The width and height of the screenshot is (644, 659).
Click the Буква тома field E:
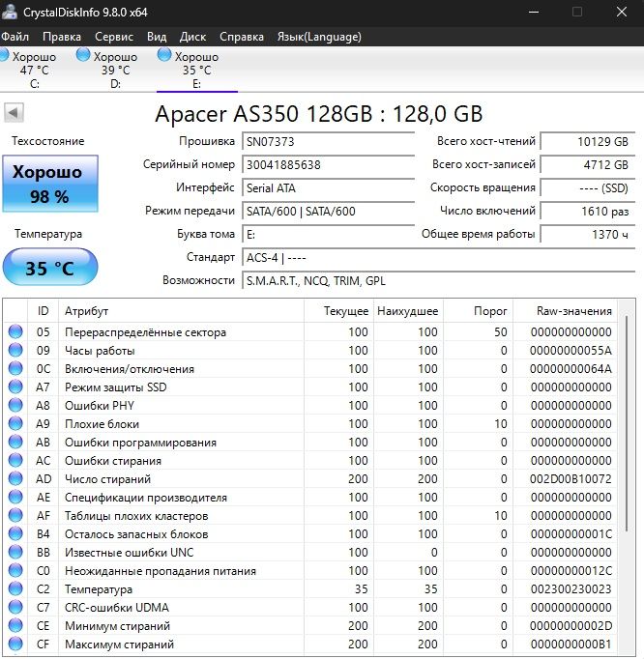tap(328, 234)
